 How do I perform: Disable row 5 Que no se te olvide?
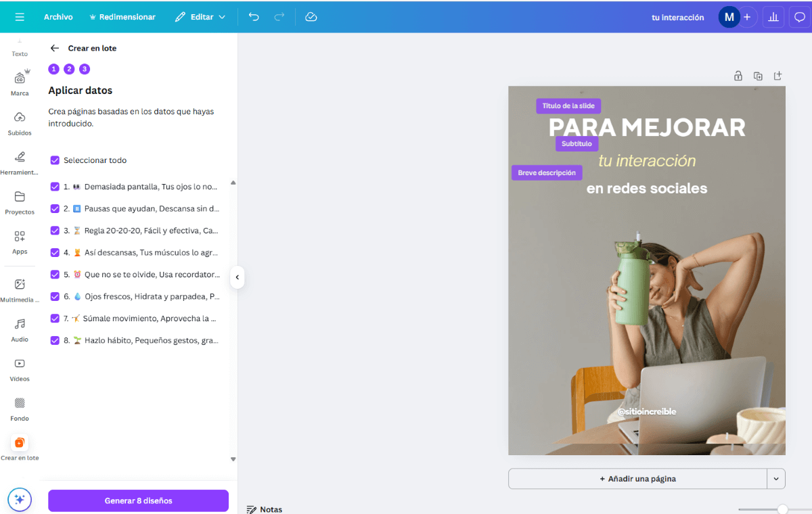pyautogui.click(x=55, y=274)
